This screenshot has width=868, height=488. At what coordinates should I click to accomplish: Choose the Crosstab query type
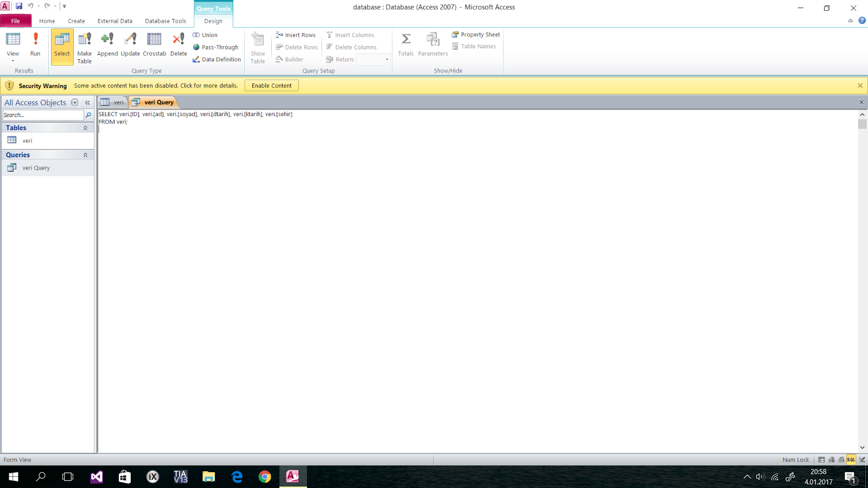click(155, 44)
